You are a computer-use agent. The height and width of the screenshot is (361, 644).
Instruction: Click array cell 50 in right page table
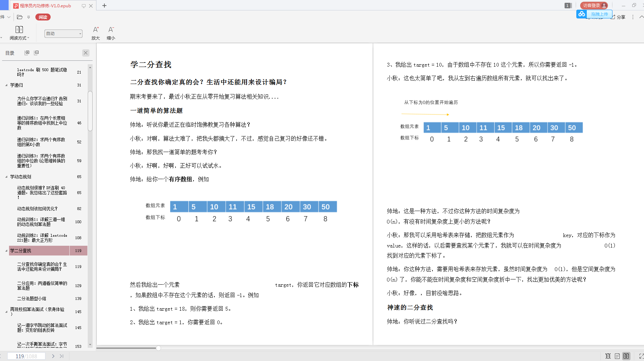[x=574, y=128]
